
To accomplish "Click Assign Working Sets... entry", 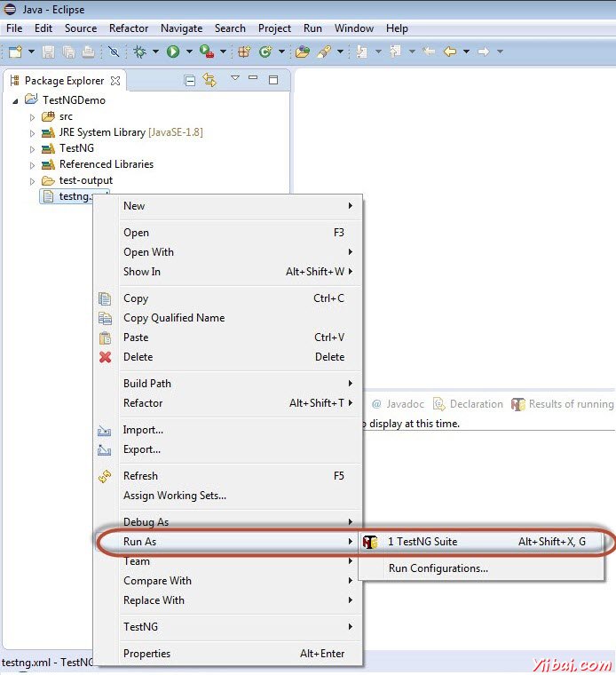I will tap(228, 496).
